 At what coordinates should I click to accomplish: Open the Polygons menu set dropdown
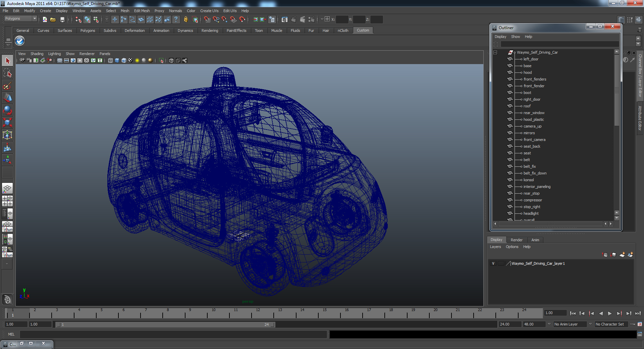(20, 19)
